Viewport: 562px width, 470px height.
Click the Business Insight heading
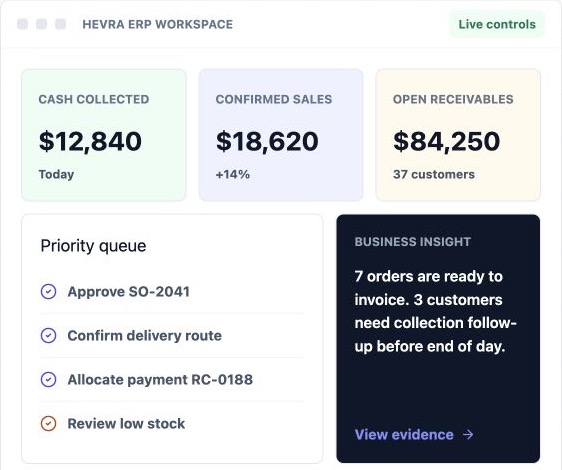coord(413,242)
